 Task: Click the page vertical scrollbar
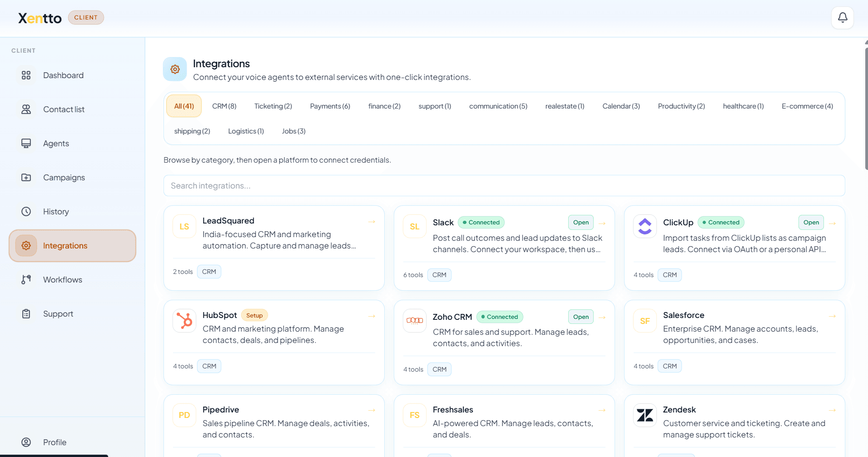pyautogui.click(x=866, y=109)
